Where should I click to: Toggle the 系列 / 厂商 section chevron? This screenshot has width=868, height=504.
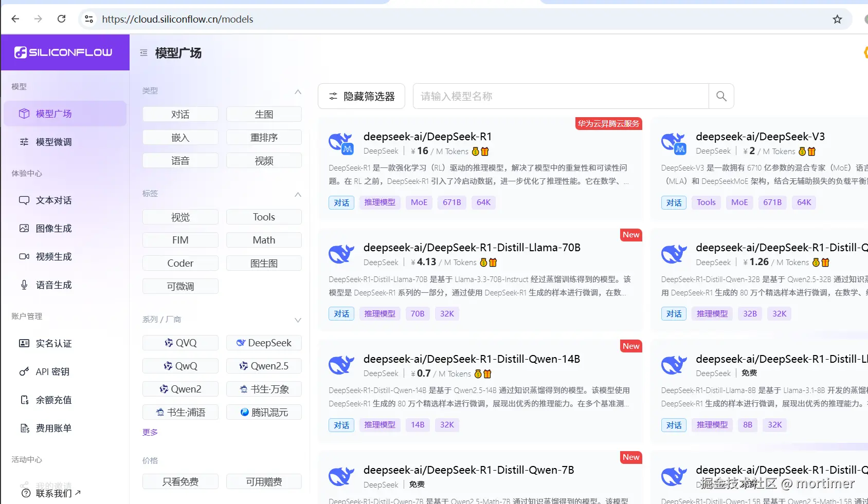click(298, 320)
